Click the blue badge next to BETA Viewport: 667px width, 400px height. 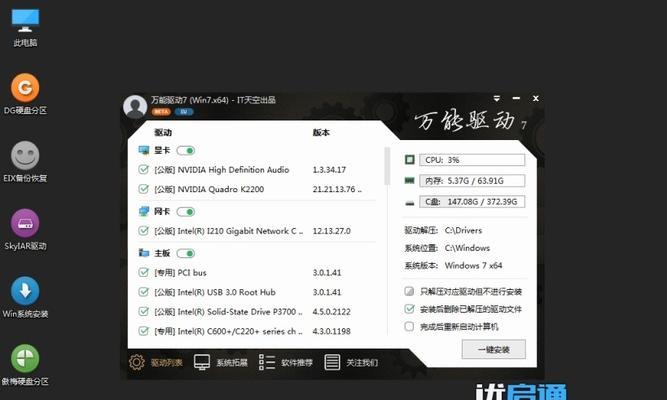click(x=184, y=112)
